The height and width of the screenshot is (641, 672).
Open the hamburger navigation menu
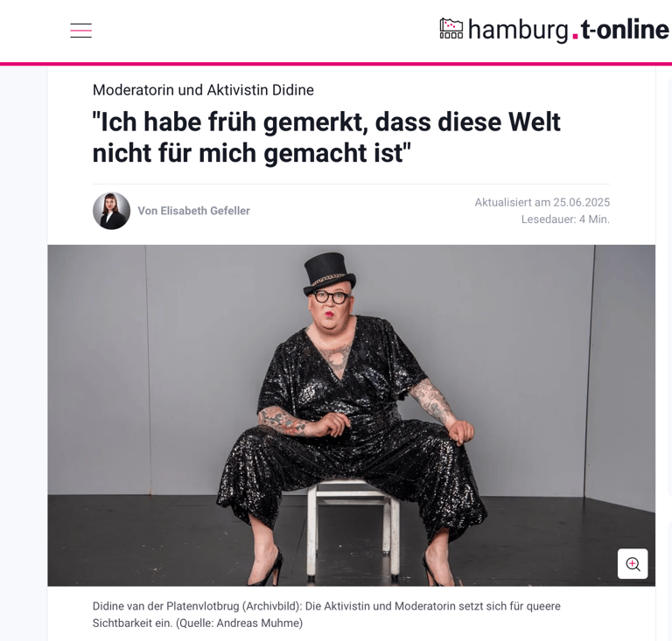(81, 31)
